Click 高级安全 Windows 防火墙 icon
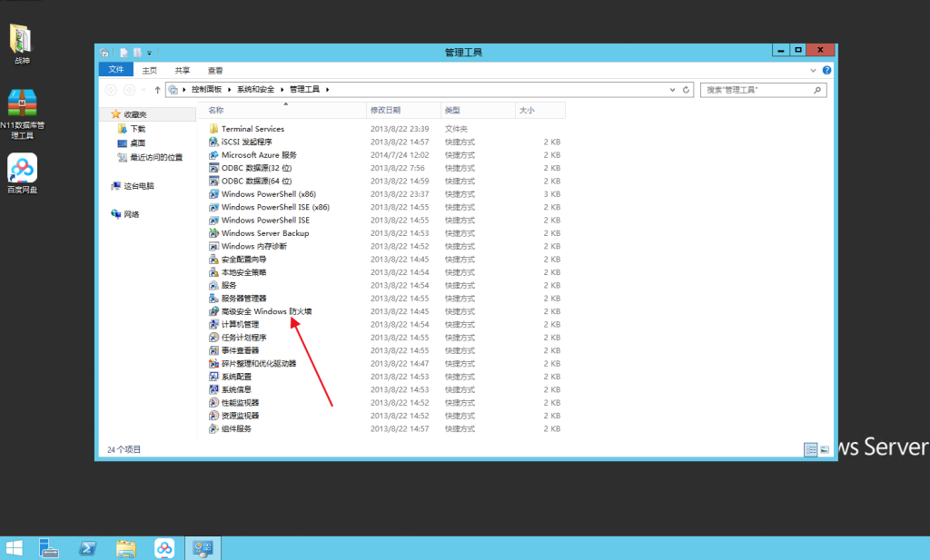Viewport: 930px width, 560px height. tap(213, 311)
